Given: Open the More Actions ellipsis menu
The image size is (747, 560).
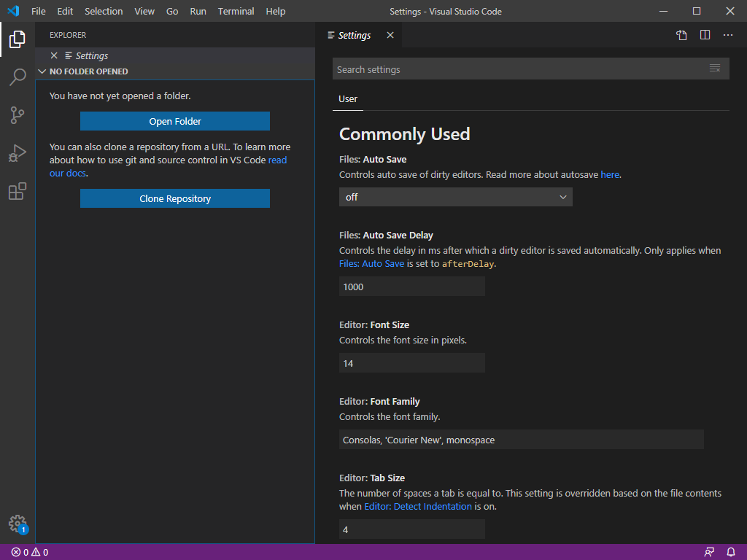Looking at the screenshot, I should 728,35.
